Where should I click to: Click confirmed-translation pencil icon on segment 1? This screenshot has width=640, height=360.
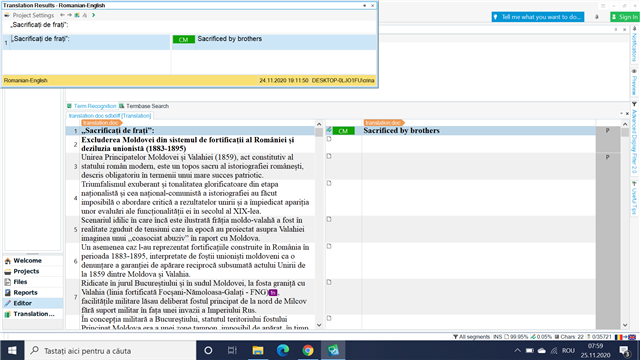329,130
